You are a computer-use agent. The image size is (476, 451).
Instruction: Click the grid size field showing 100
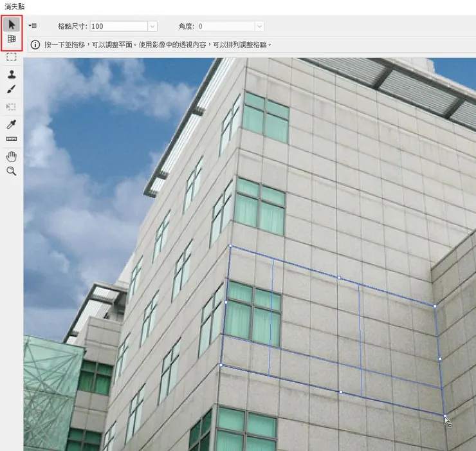tap(119, 26)
